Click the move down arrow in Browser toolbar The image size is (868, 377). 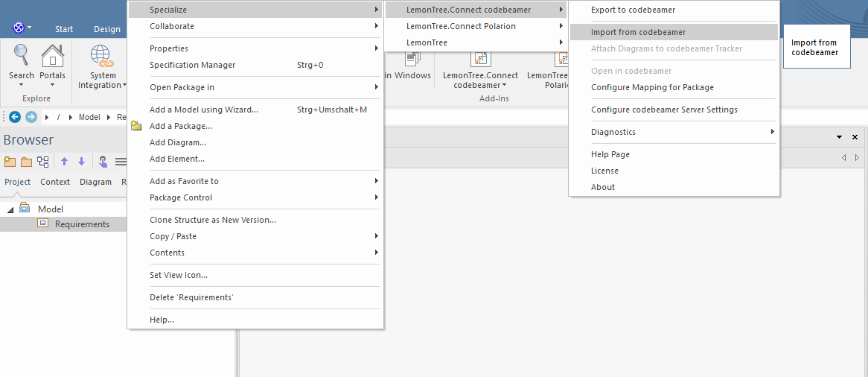point(81,162)
